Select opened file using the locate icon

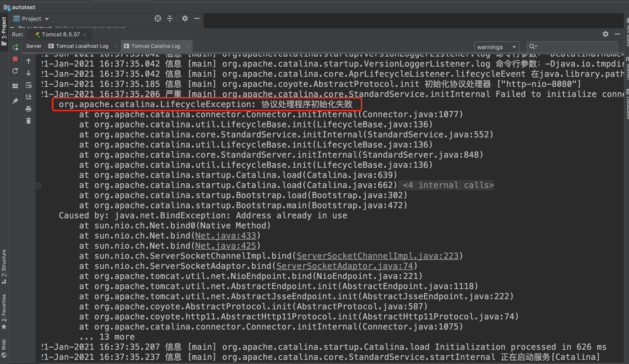158,18
